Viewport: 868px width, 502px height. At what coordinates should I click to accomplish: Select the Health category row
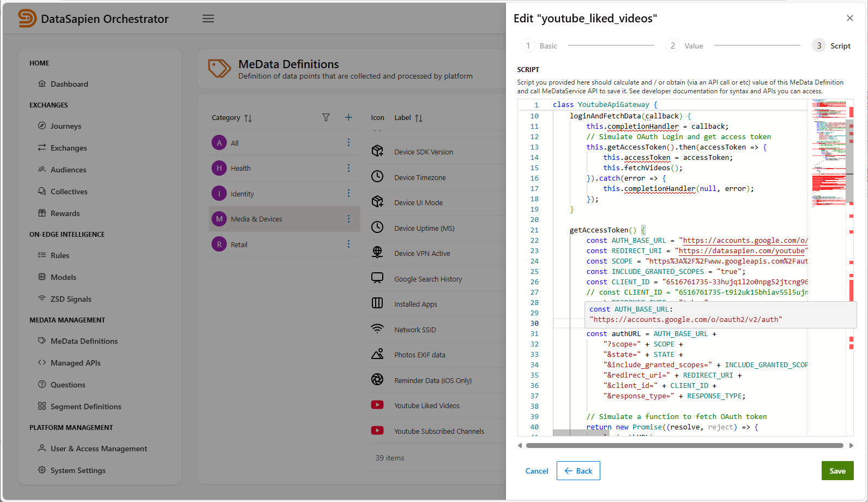pos(284,168)
